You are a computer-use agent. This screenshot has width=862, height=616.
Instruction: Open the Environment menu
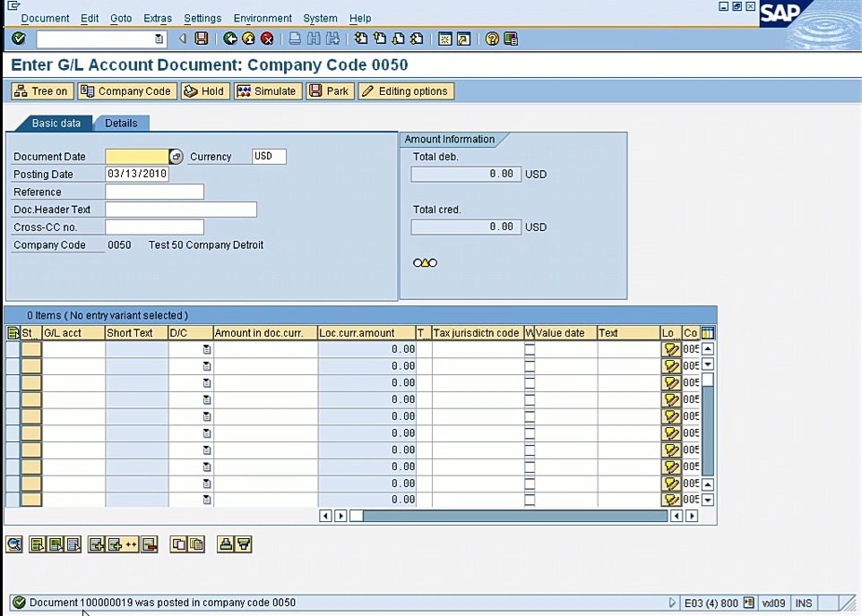(263, 18)
